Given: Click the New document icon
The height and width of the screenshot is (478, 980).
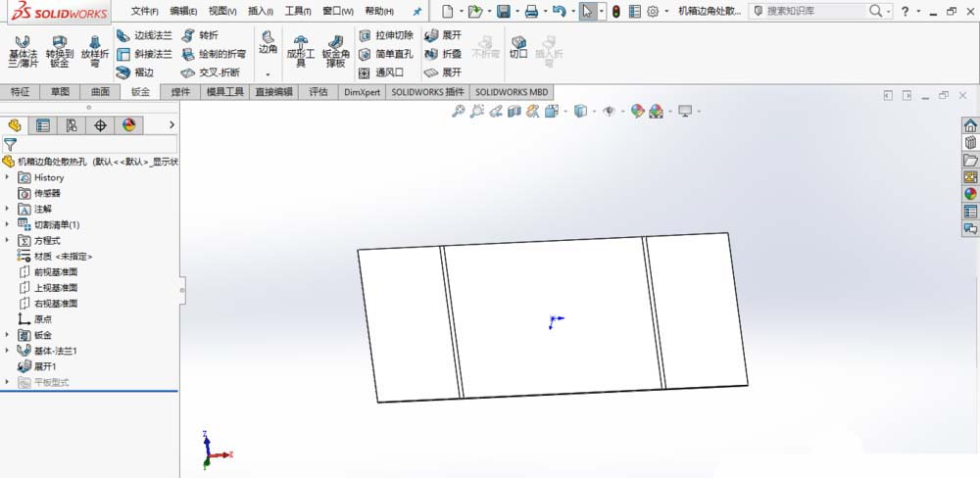Looking at the screenshot, I should coord(448,11).
